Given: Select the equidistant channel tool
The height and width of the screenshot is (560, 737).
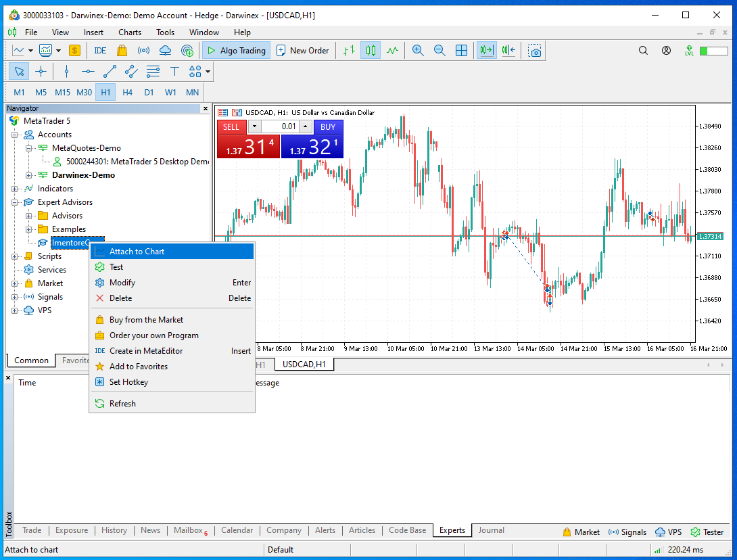Looking at the screenshot, I should (131, 72).
